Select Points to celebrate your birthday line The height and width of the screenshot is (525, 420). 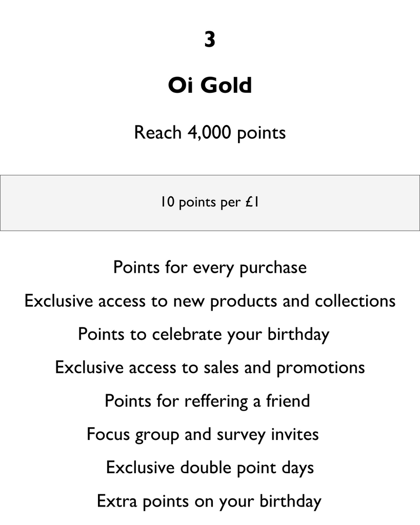pos(204,334)
